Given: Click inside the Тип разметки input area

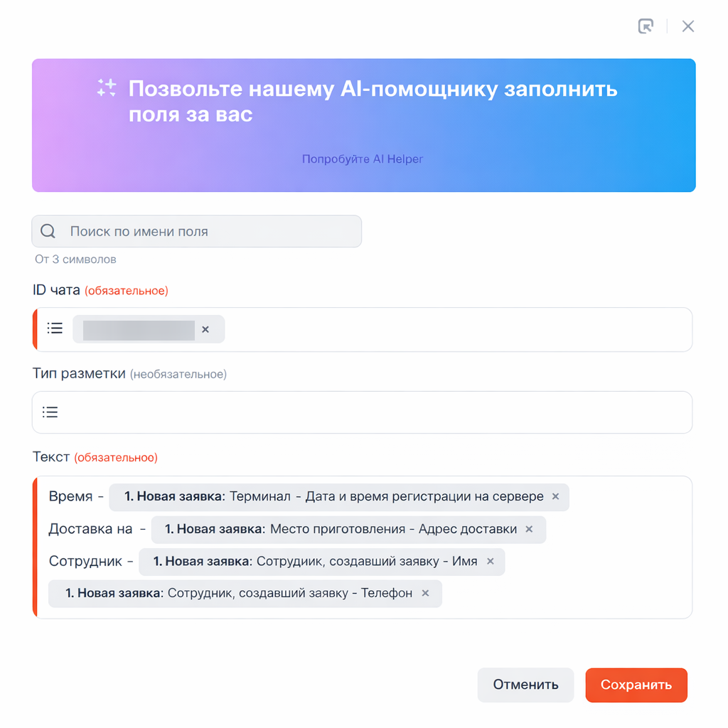Looking at the screenshot, I should pos(370,412).
